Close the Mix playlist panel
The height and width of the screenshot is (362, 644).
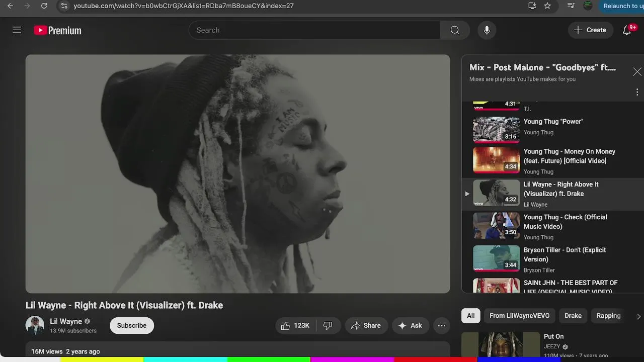coord(637,72)
